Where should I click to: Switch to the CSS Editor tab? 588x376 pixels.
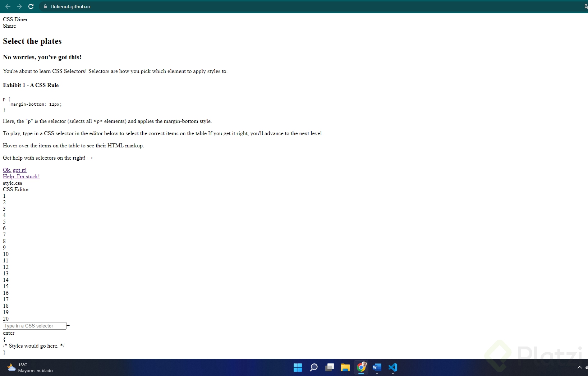15,189
